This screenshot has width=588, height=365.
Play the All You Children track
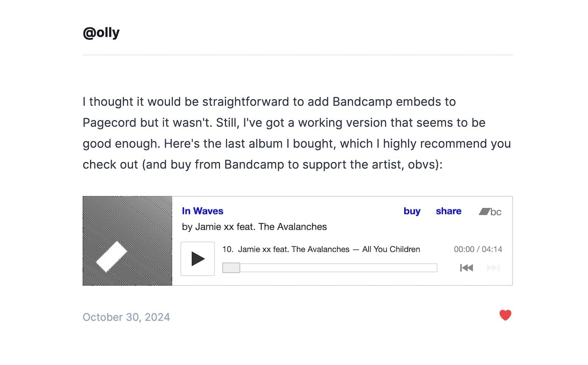(197, 259)
